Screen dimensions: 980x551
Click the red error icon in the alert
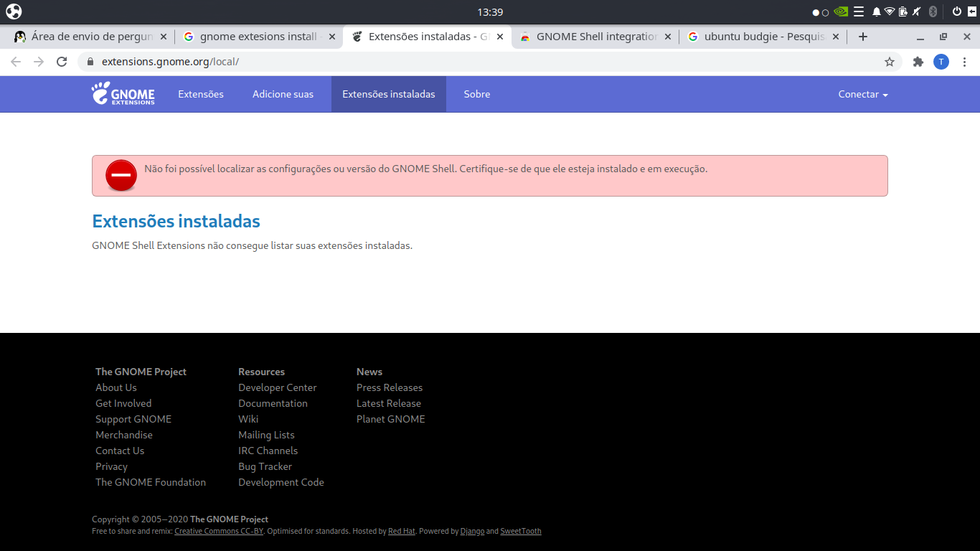coord(121,175)
